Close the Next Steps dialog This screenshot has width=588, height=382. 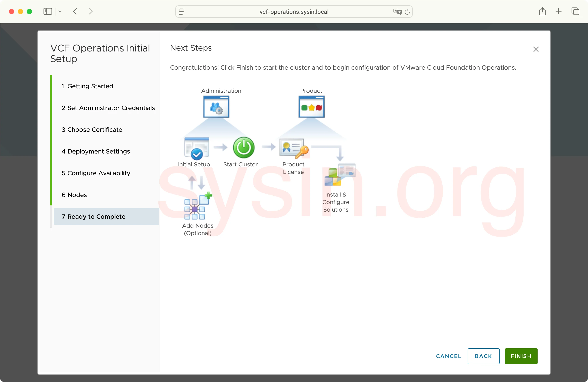coord(536,49)
